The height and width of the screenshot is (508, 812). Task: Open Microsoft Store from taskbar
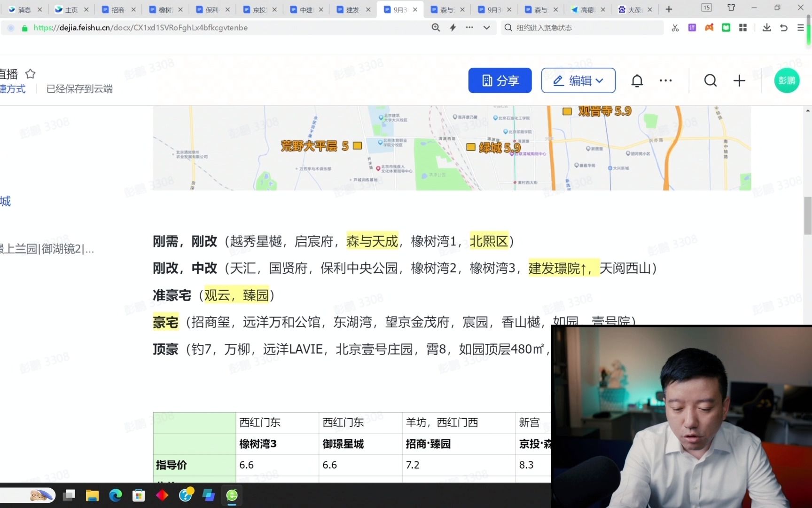139,495
